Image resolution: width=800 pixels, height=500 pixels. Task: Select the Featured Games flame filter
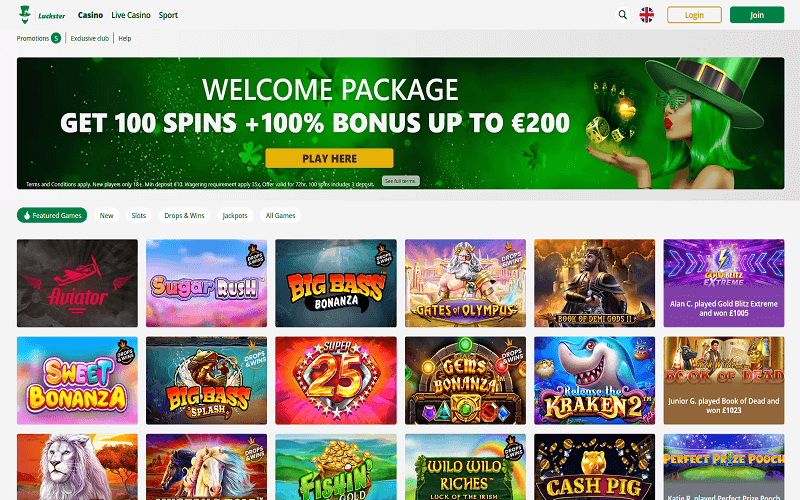pyautogui.click(x=52, y=215)
